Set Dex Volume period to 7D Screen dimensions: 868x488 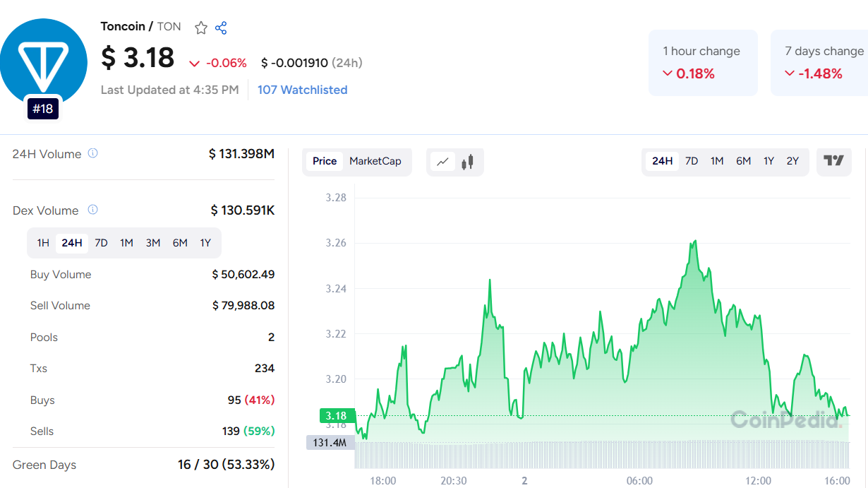[x=101, y=243]
